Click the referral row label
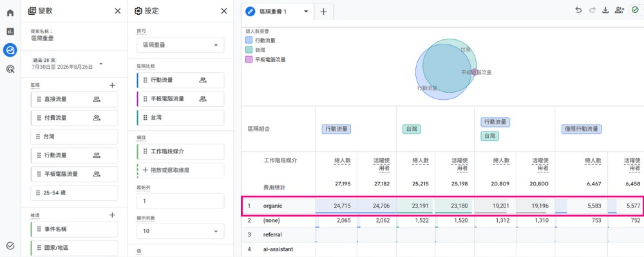The height and width of the screenshot is (257, 644). pyautogui.click(x=272, y=235)
